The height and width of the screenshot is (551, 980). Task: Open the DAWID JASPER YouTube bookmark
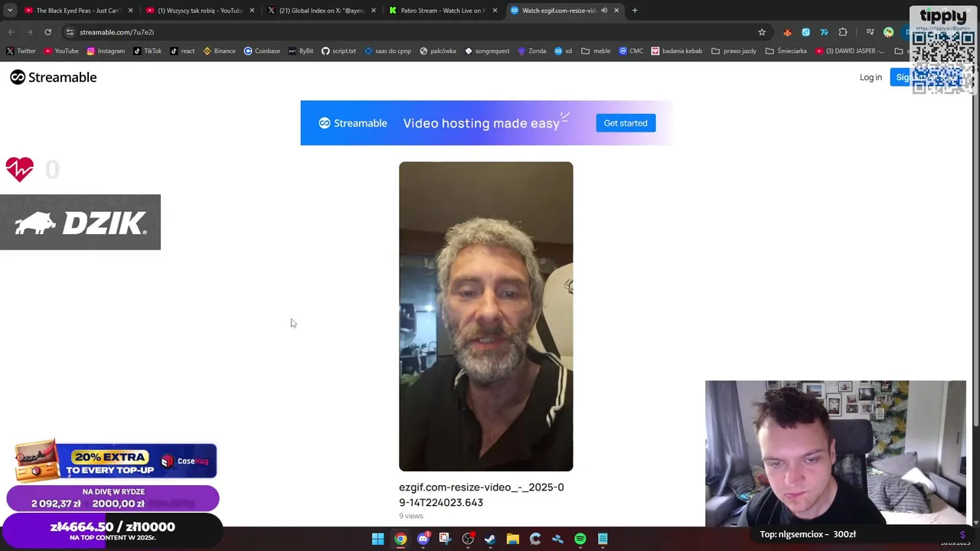pyautogui.click(x=850, y=51)
